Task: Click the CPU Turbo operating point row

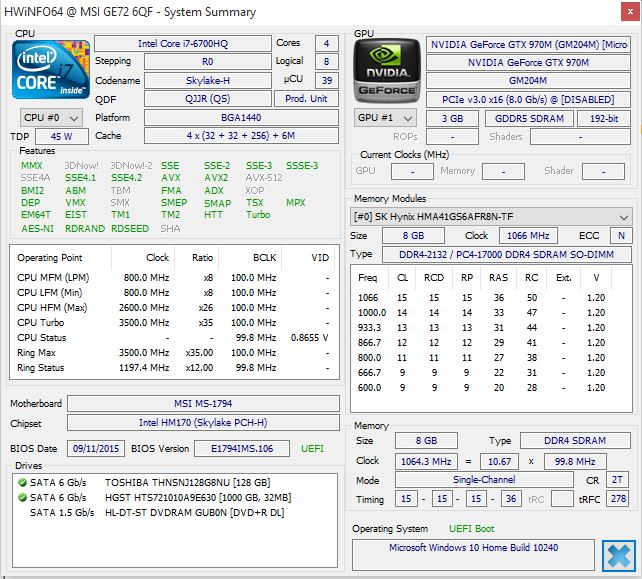Action: click(174, 323)
